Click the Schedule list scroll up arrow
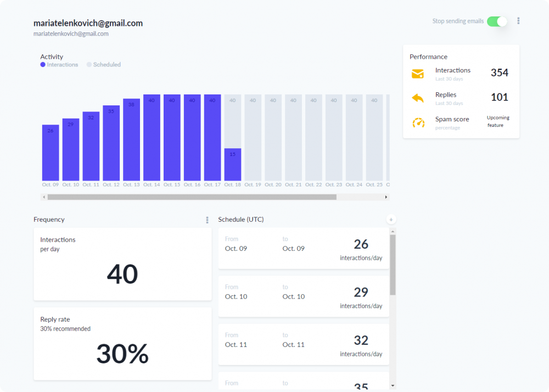549x392 pixels. pyautogui.click(x=393, y=231)
